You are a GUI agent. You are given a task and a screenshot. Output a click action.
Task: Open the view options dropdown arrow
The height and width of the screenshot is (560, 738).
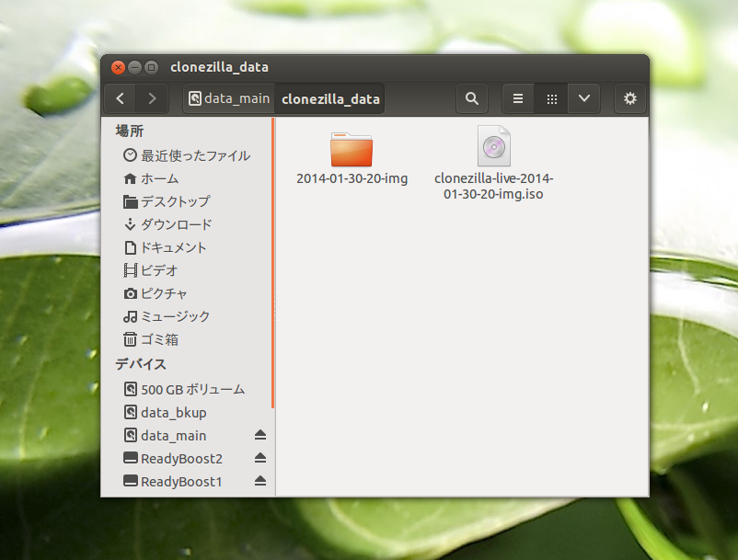pos(584,98)
